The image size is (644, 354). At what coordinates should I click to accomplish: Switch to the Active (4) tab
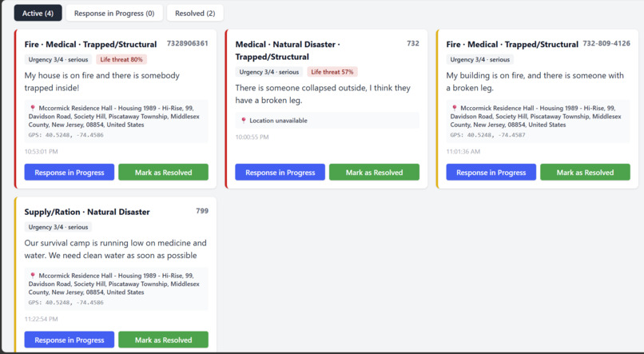point(38,13)
